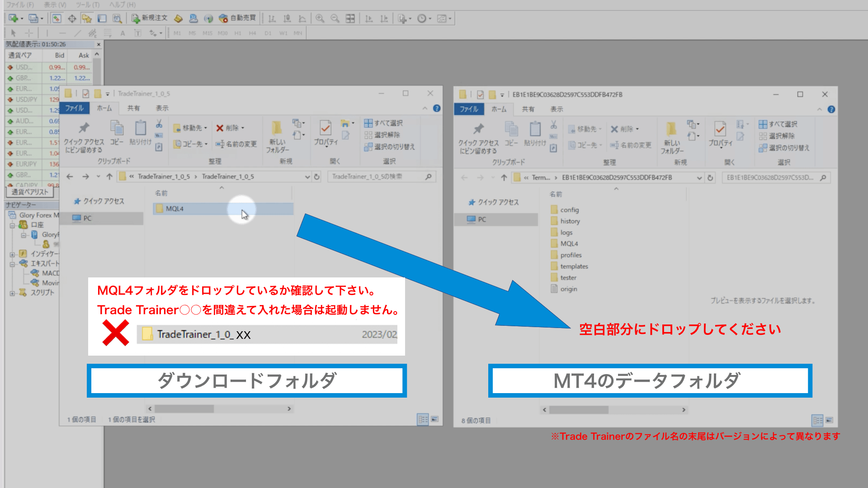Click the refresh icon in the right Explorer address bar

(x=710, y=178)
